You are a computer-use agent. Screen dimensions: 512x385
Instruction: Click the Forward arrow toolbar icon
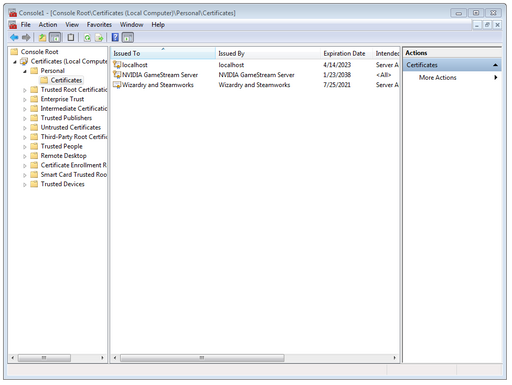(x=26, y=38)
